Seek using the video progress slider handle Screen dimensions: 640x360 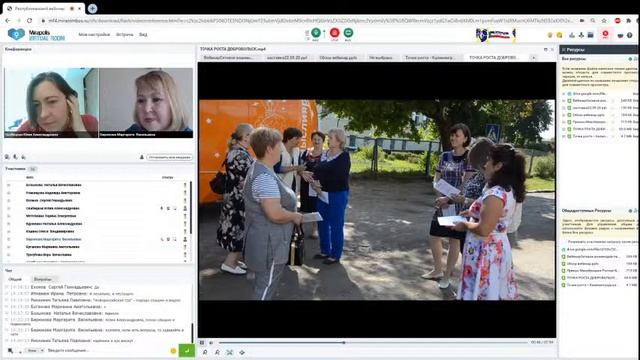(x=344, y=342)
